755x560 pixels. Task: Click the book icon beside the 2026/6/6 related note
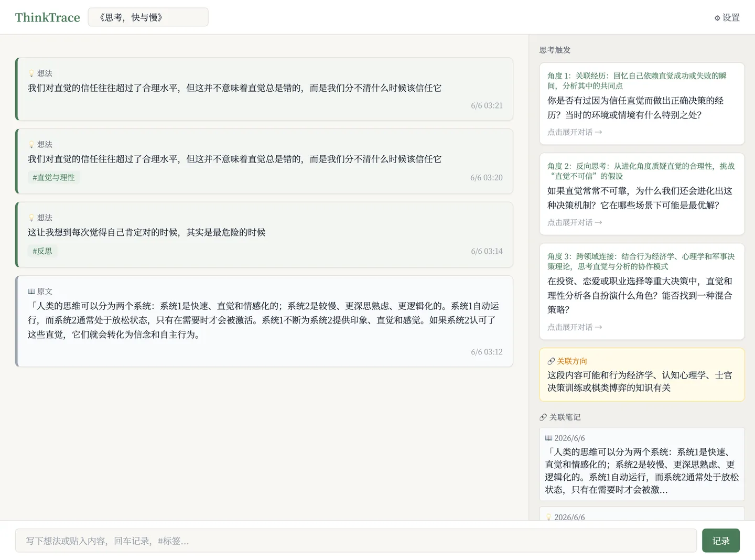(548, 438)
